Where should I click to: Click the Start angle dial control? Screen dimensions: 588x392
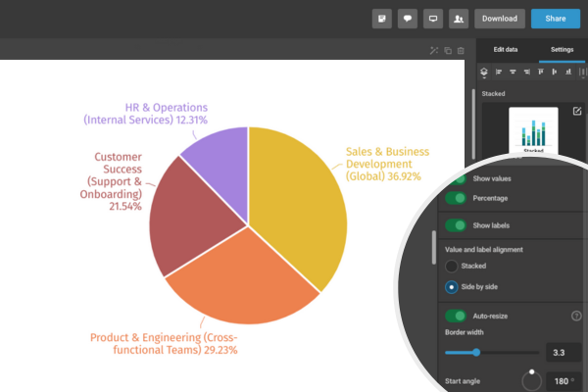pos(532,380)
